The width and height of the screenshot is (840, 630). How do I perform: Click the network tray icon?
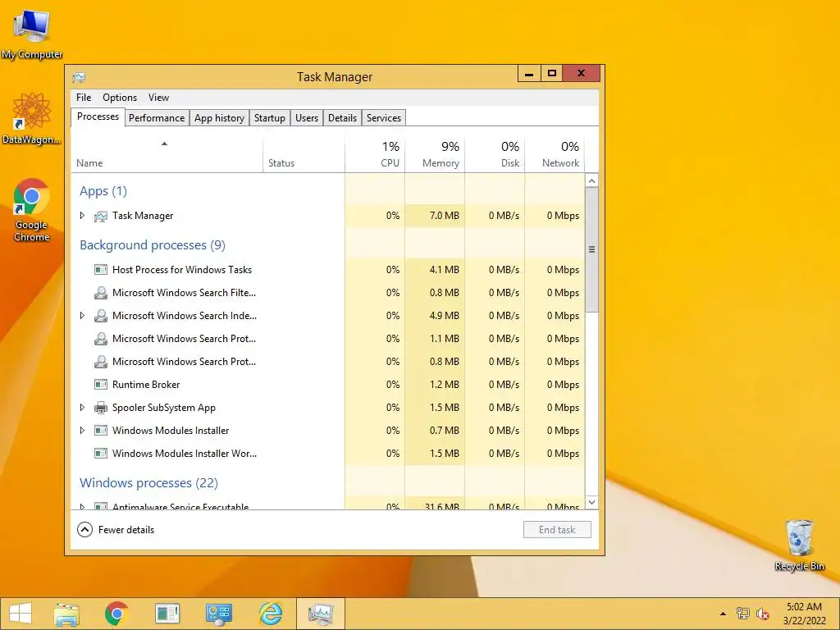click(743, 614)
